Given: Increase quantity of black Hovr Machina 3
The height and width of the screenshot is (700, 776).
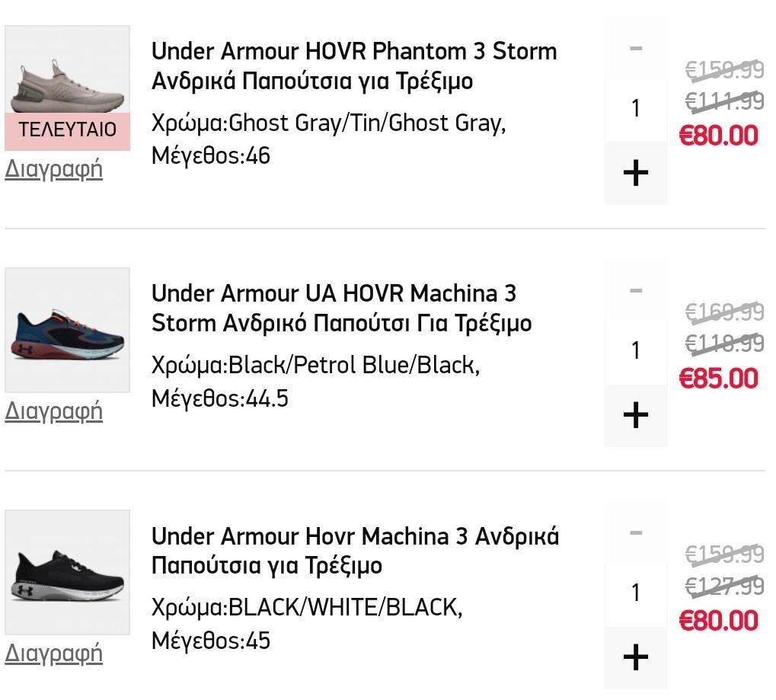Looking at the screenshot, I should [x=635, y=657].
